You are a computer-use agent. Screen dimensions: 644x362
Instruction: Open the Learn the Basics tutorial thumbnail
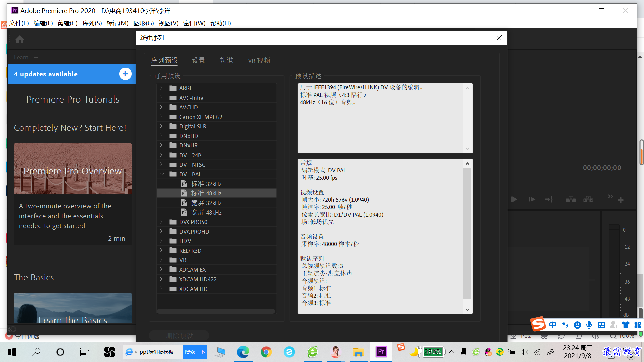(73, 308)
